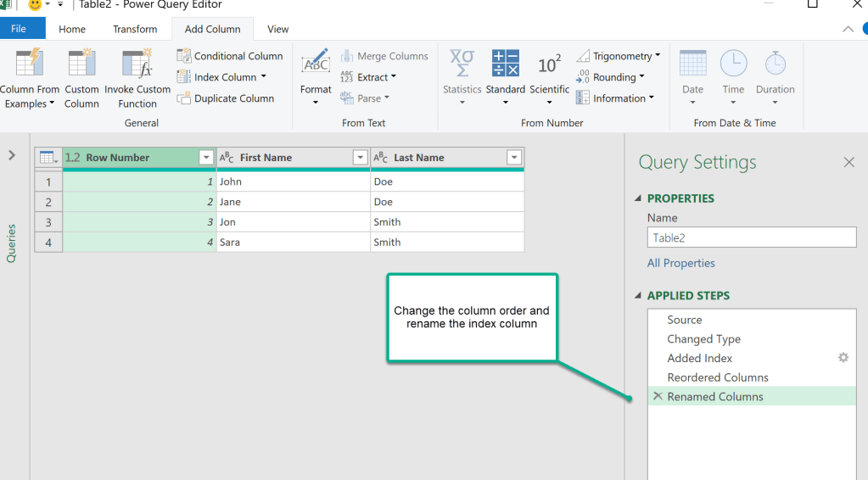Image resolution: width=868 pixels, height=480 pixels.
Task: Click the cell containing Jane
Action: (x=294, y=202)
